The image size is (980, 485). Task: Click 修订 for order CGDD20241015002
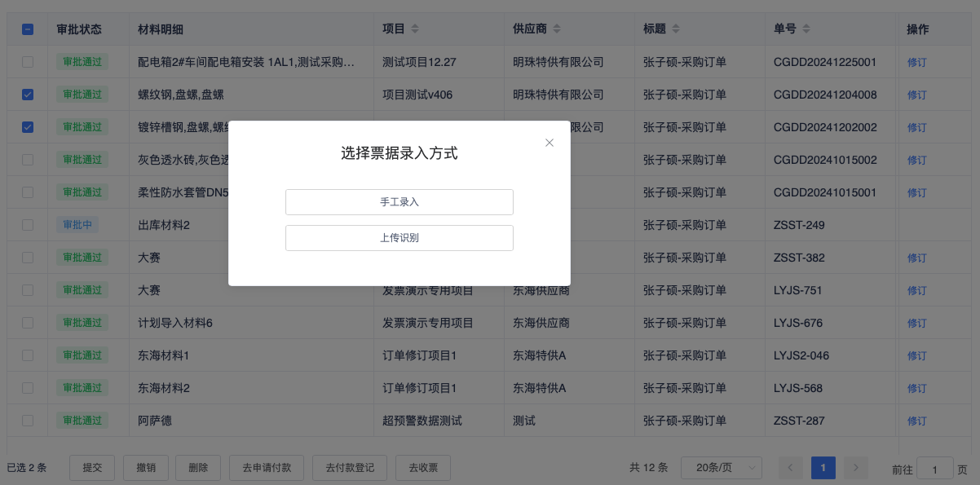[x=917, y=160]
